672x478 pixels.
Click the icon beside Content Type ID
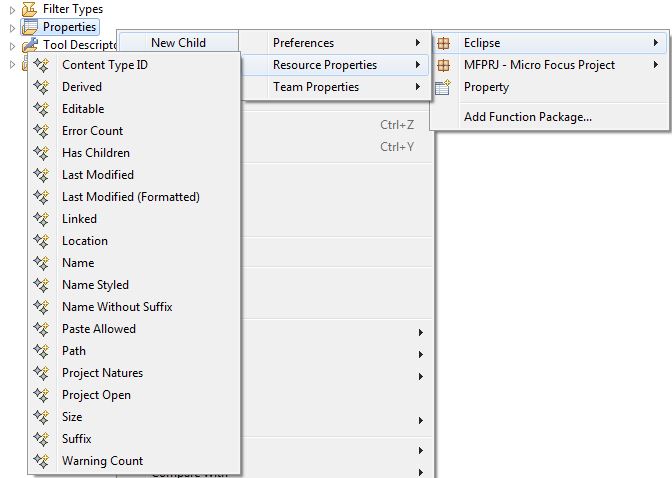(x=41, y=65)
